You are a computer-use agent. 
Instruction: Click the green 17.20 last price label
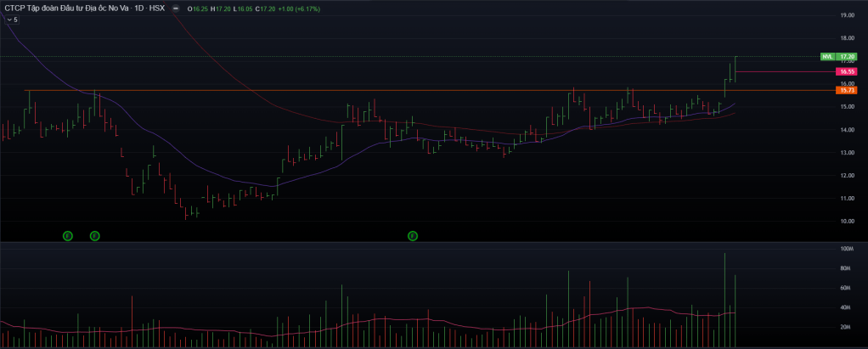[x=846, y=56]
